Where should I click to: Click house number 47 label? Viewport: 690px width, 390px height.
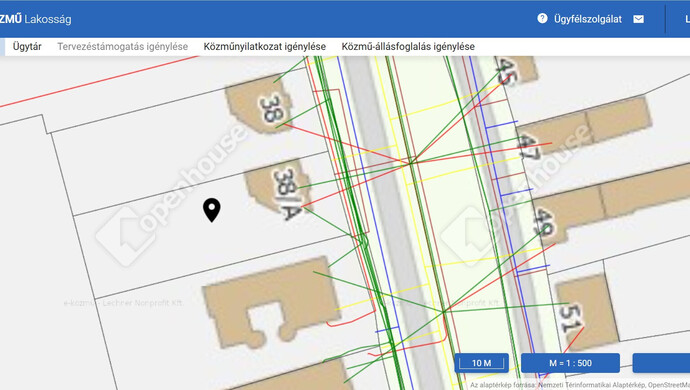coord(528,147)
